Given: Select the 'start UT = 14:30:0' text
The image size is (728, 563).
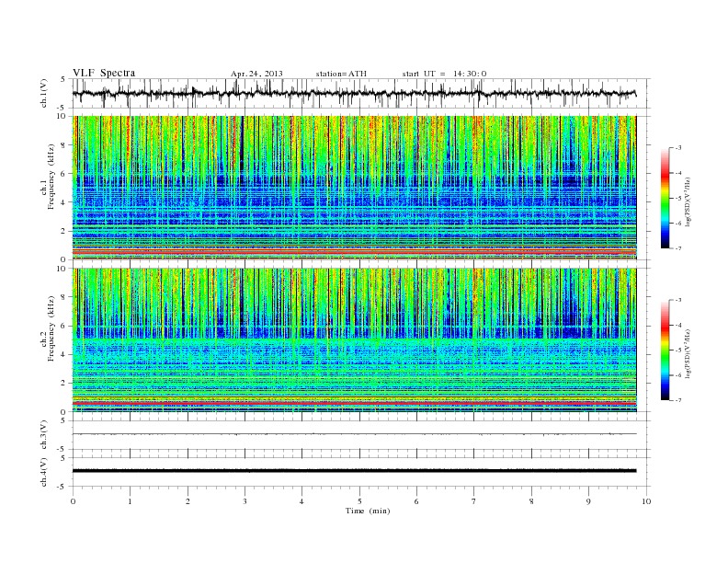Looking at the screenshot, I should coord(444,74).
